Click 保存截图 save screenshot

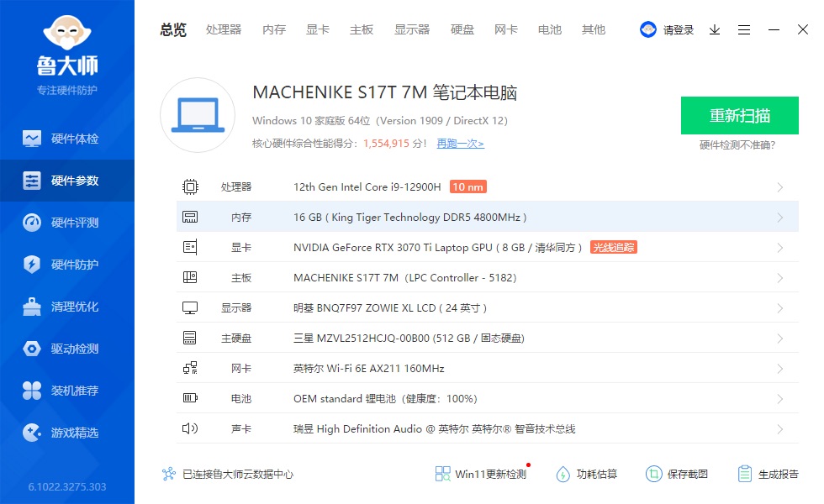click(x=677, y=474)
